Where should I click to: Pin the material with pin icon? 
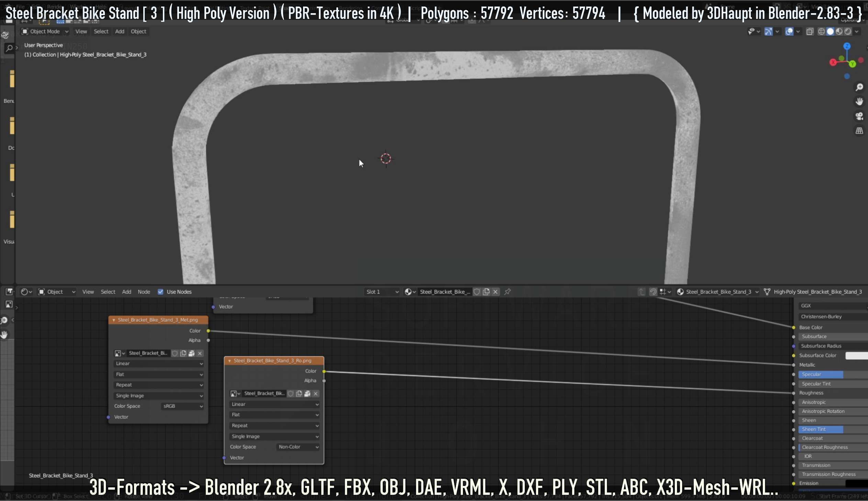[x=507, y=292]
